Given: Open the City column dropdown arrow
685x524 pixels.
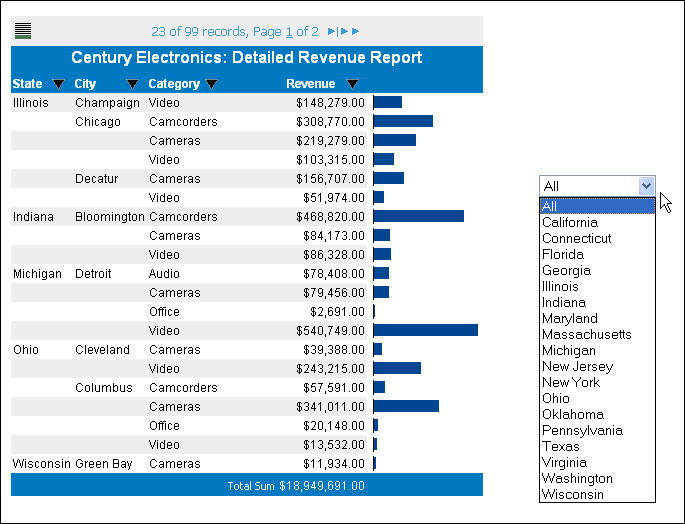Looking at the screenshot, I should tap(132, 84).
